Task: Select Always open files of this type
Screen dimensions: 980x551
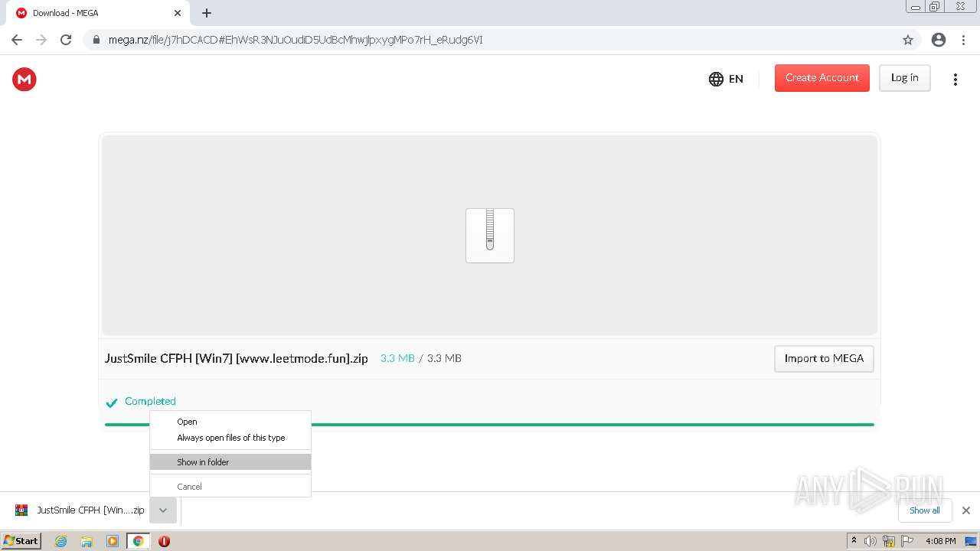Action: pyautogui.click(x=230, y=438)
